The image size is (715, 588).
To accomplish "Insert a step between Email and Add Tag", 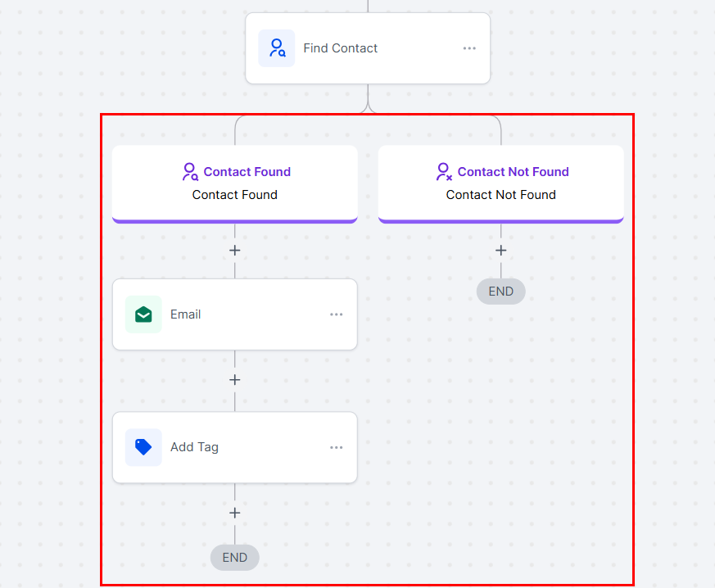I will tap(235, 380).
